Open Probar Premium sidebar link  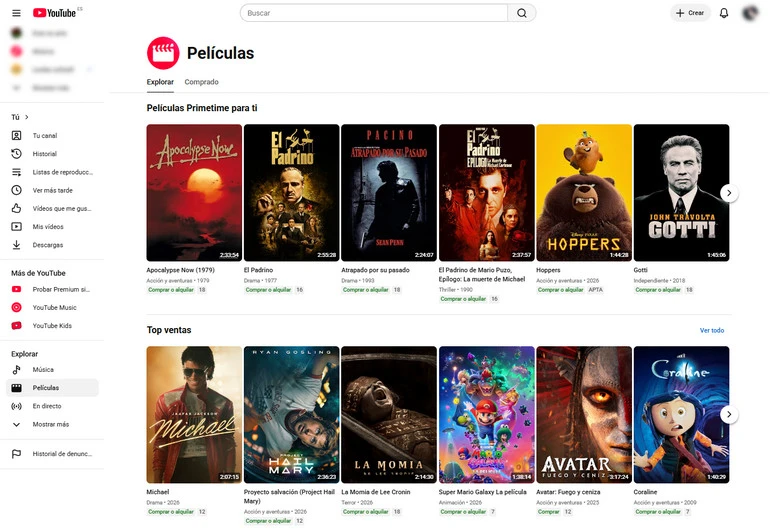tap(53, 289)
